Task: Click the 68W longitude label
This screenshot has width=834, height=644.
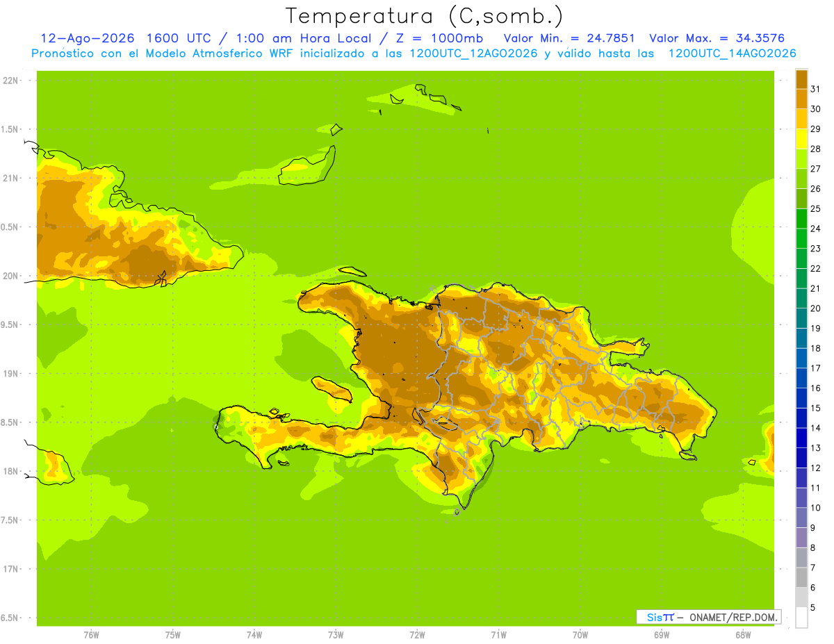Action: 742,635
